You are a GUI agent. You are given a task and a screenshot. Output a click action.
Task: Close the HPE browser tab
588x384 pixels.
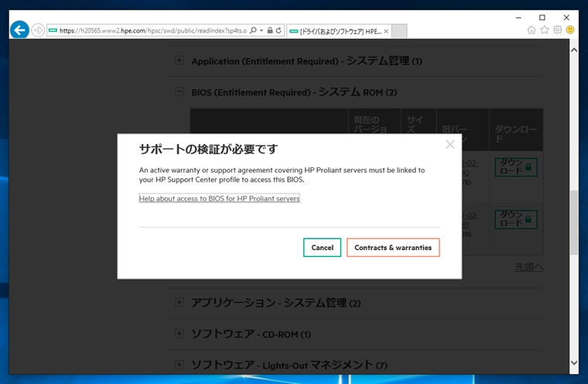pyautogui.click(x=386, y=32)
